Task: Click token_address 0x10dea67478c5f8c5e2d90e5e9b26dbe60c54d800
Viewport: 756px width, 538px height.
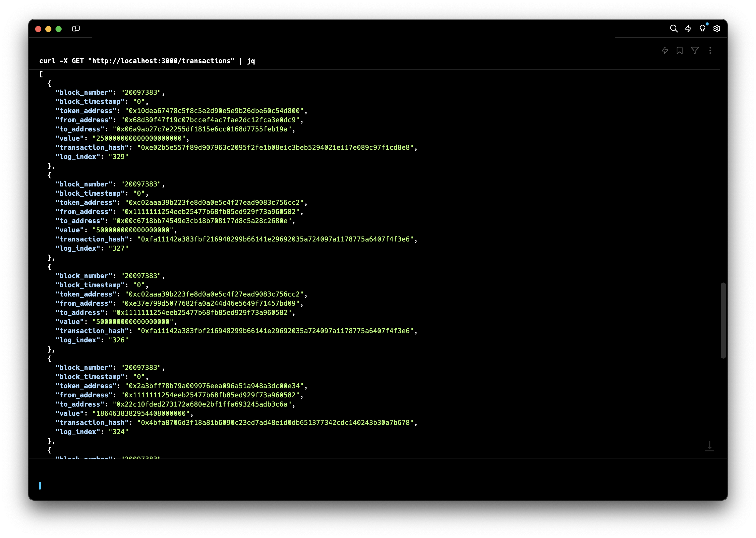Action: tap(214, 111)
